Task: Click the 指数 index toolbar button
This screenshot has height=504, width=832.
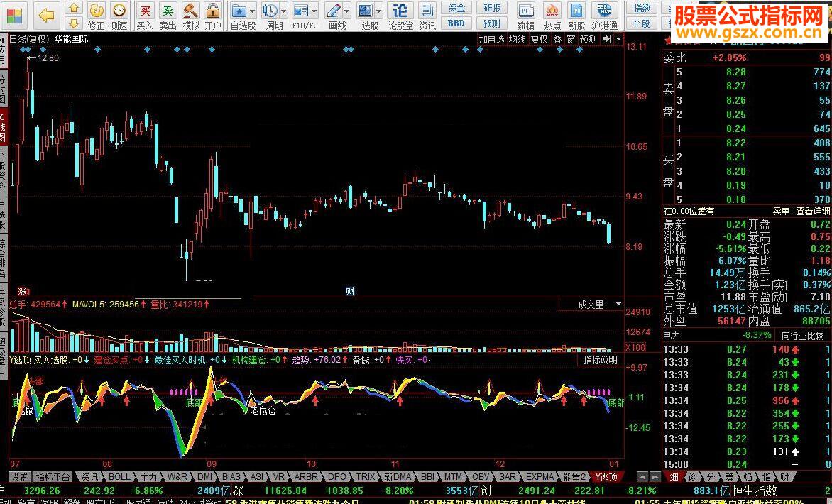Action: coord(642,8)
